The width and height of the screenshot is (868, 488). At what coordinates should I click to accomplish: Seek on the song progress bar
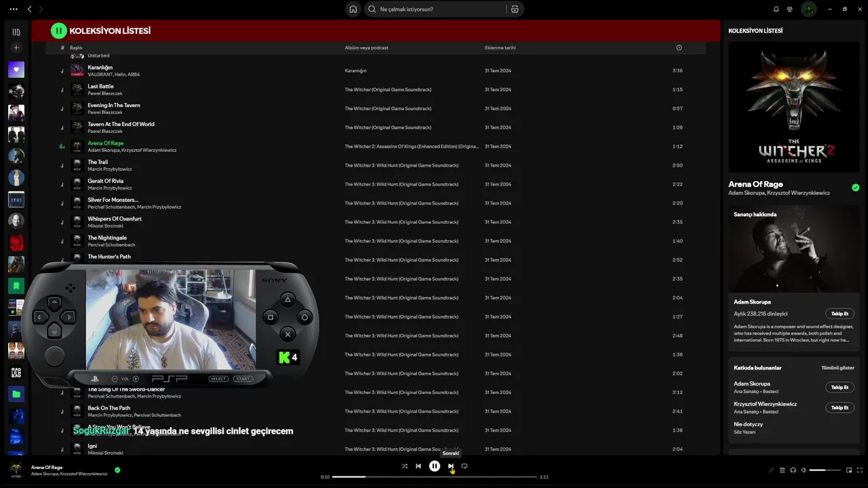point(435,477)
